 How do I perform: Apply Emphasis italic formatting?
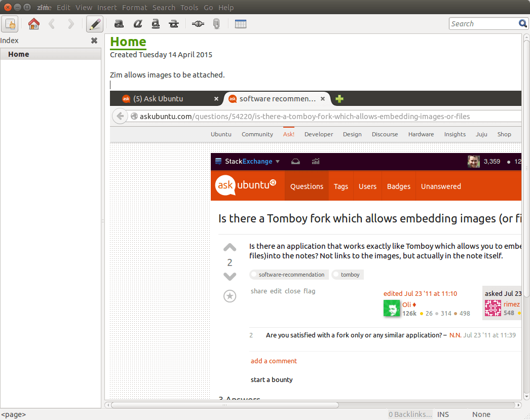(x=138, y=24)
